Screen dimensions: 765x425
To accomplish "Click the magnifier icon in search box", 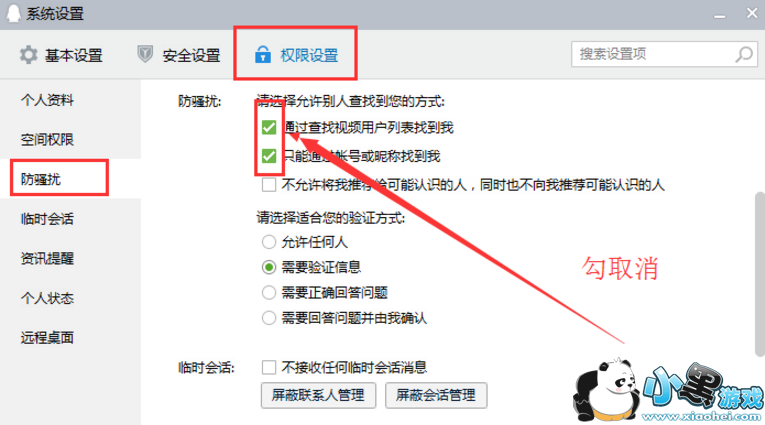I will pyautogui.click(x=744, y=54).
